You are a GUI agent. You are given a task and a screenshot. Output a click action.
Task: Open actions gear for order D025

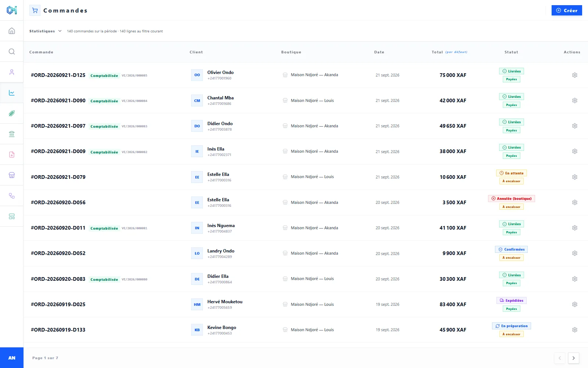tap(575, 304)
